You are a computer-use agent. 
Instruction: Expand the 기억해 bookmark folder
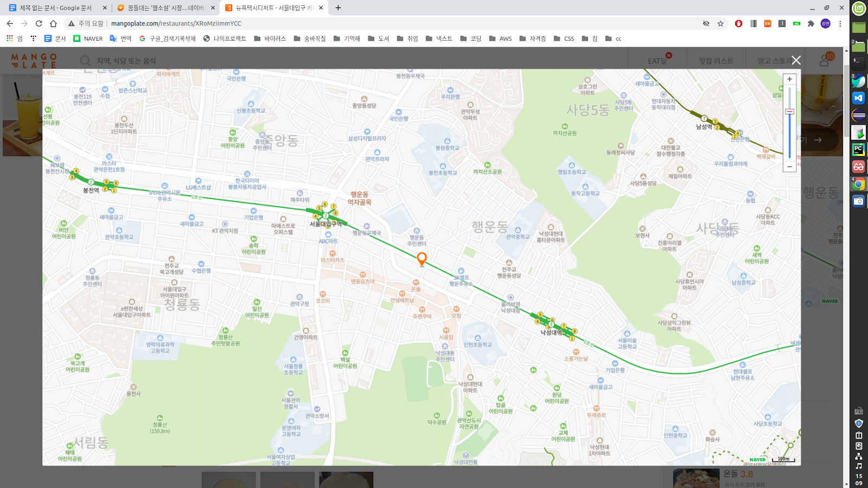[x=347, y=38]
